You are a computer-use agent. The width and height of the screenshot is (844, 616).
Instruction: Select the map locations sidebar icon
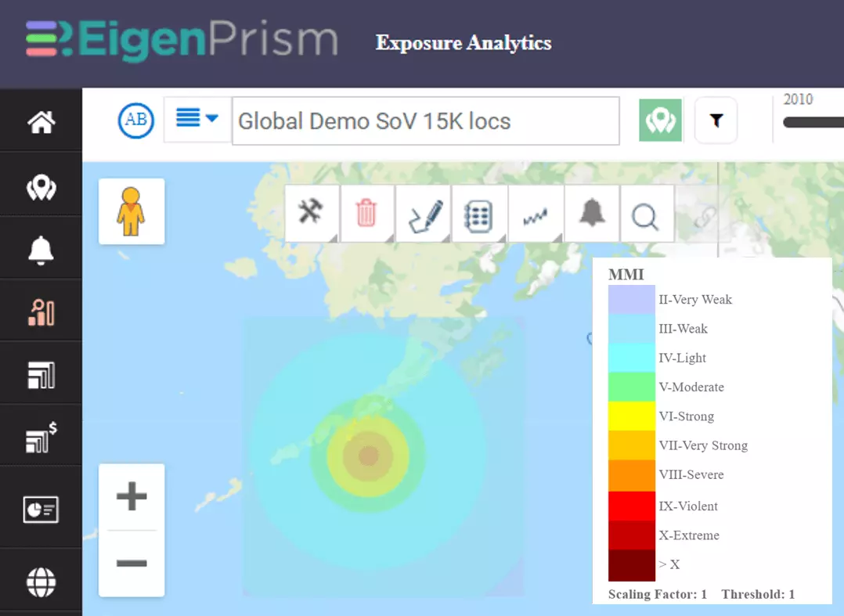[x=41, y=188]
